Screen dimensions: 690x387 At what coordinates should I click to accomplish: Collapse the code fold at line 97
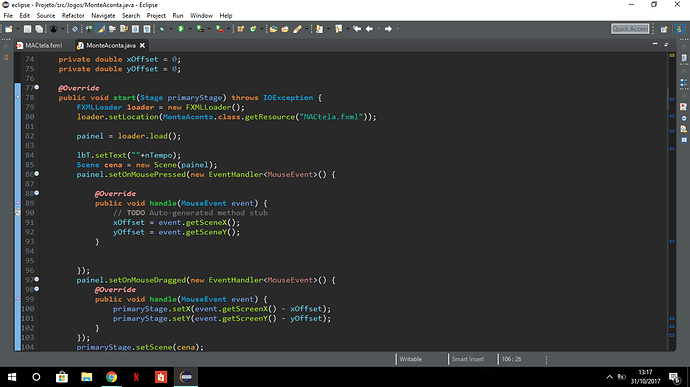[x=37, y=280]
